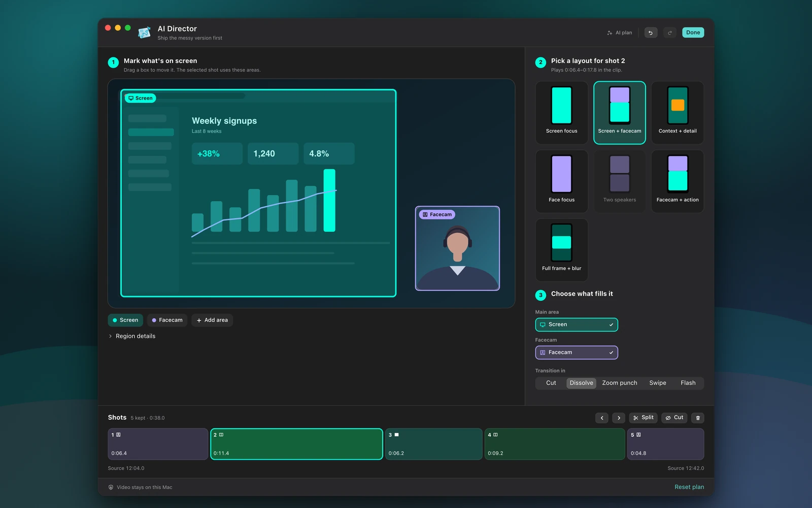Open the AI plan sparkle button

tap(620, 33)
